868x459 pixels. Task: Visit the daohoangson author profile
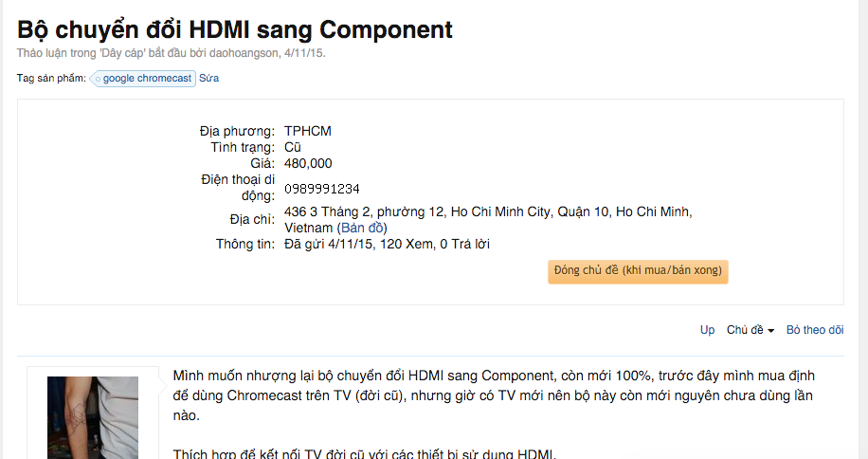(244, 53)
